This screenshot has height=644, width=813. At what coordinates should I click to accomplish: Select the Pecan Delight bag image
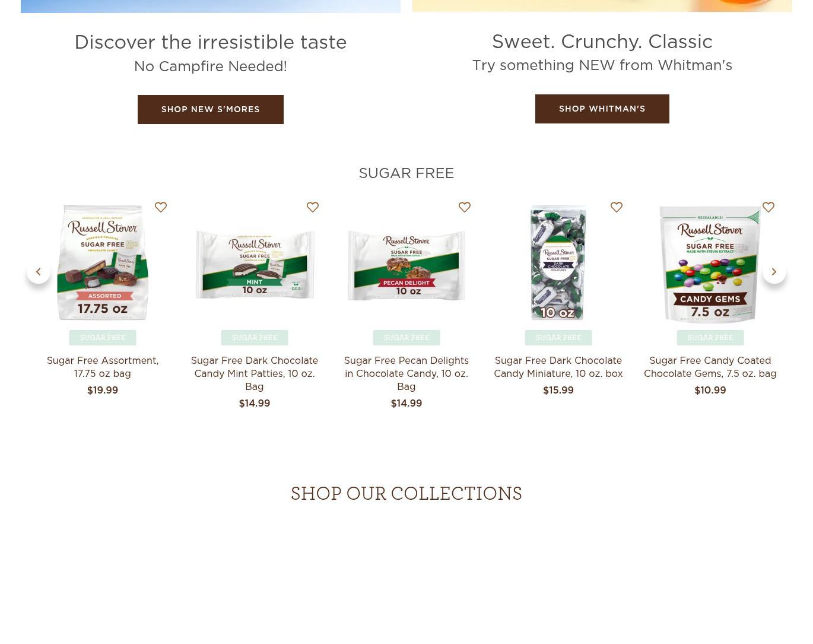click(406, 265)
